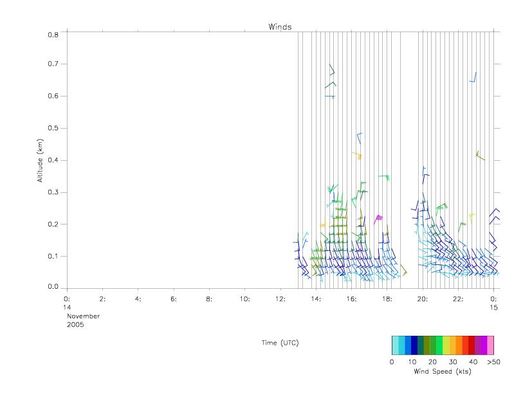Select the "Altitude (km)" y-axis label
This screenshot has height=393, width=532.
click(40, 161)
